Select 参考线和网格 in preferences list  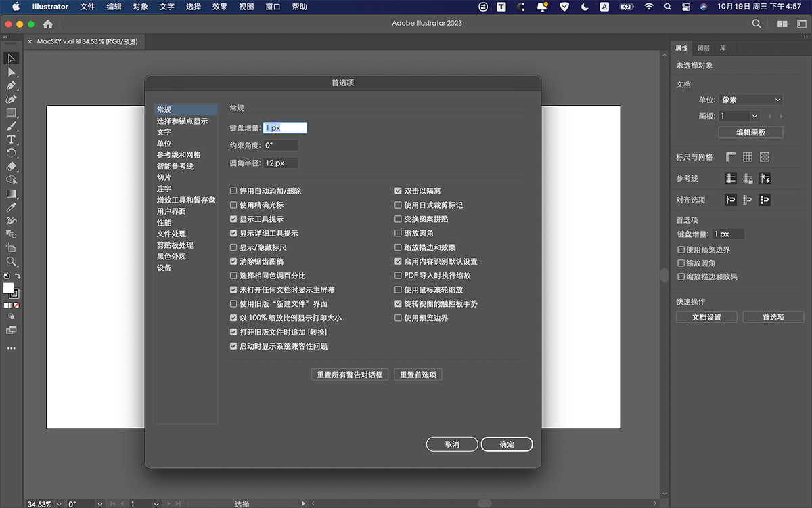click(179, 155)
